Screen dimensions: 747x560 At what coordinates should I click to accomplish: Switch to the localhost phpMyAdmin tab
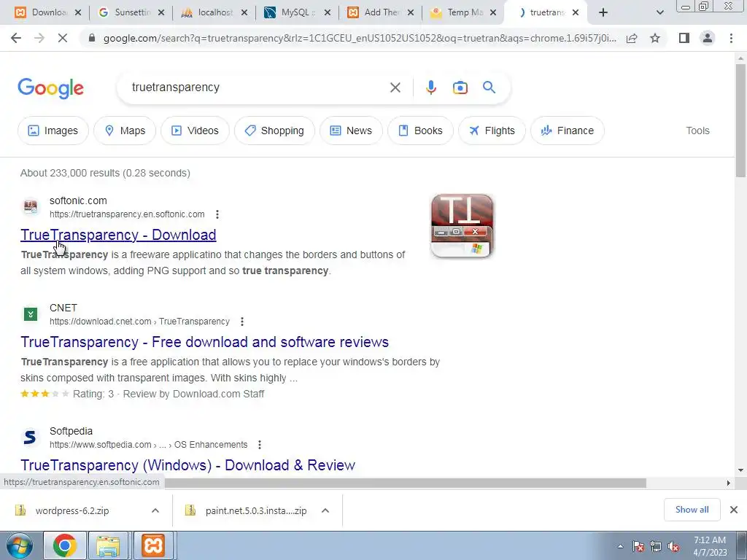214,13
